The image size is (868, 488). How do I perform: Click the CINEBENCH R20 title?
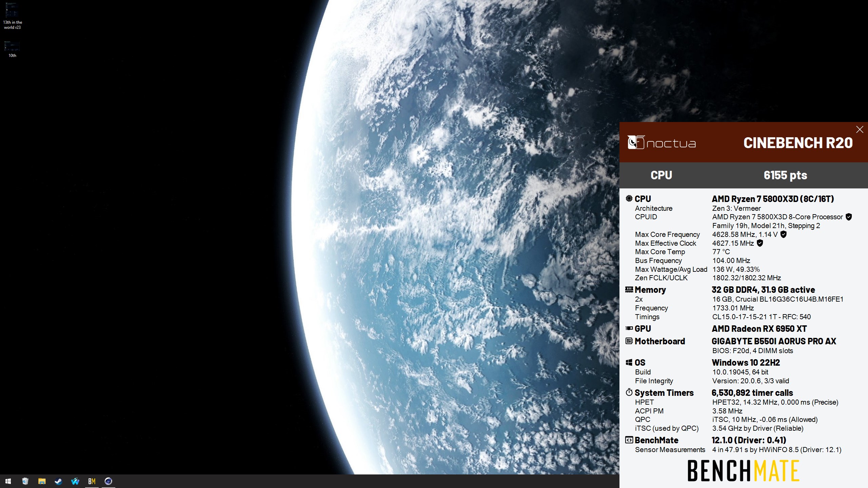pos(798,143)
